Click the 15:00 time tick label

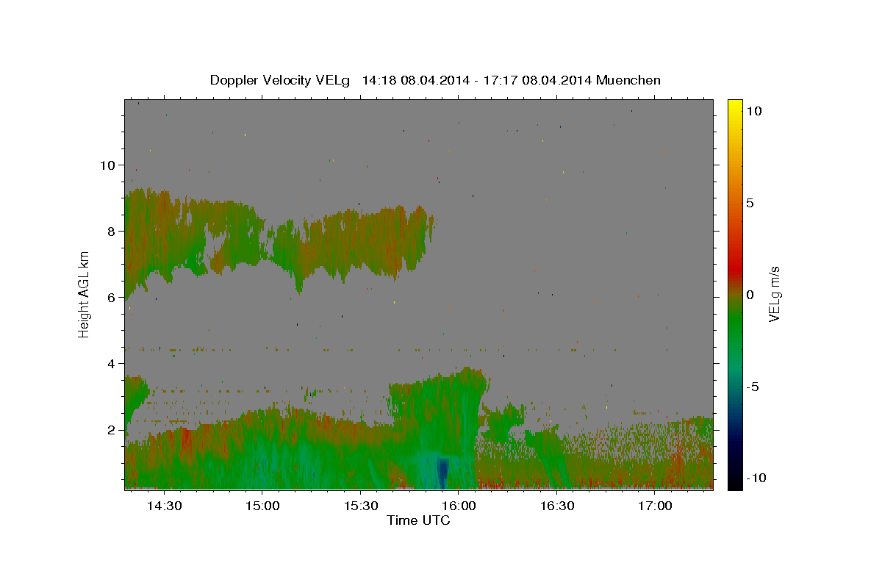click(x=262, y=506)
